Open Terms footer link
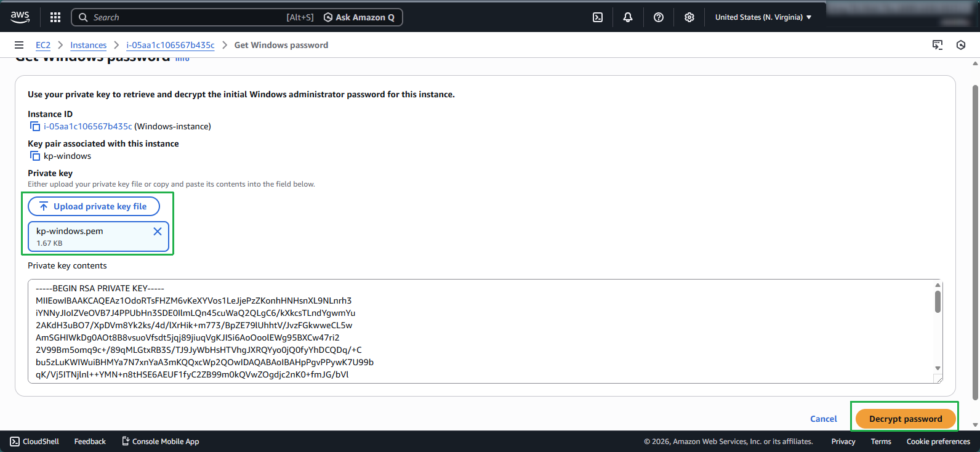Screen dimensions: 980x452 coord(881,442)
